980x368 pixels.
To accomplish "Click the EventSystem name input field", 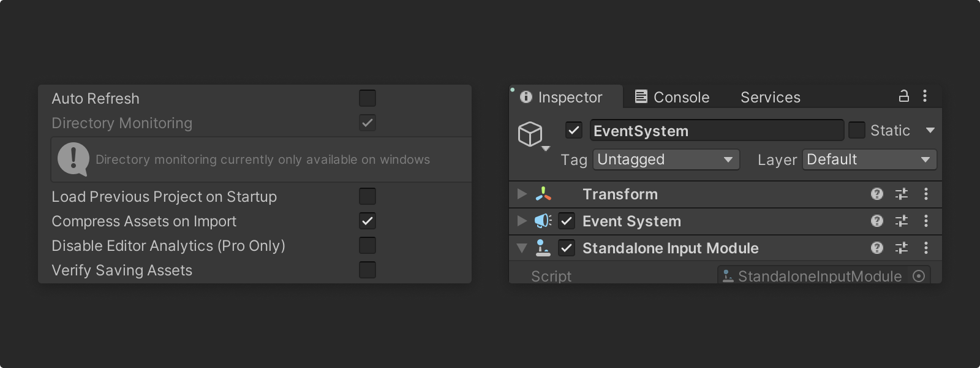I will coord(716,131).
